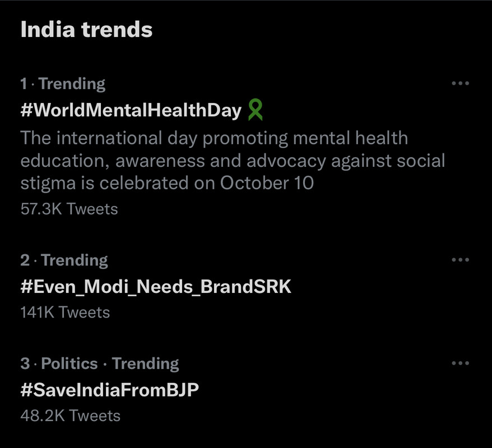Click the green ribbon emoji icon
492x448 pixels.
coord(255,110)
